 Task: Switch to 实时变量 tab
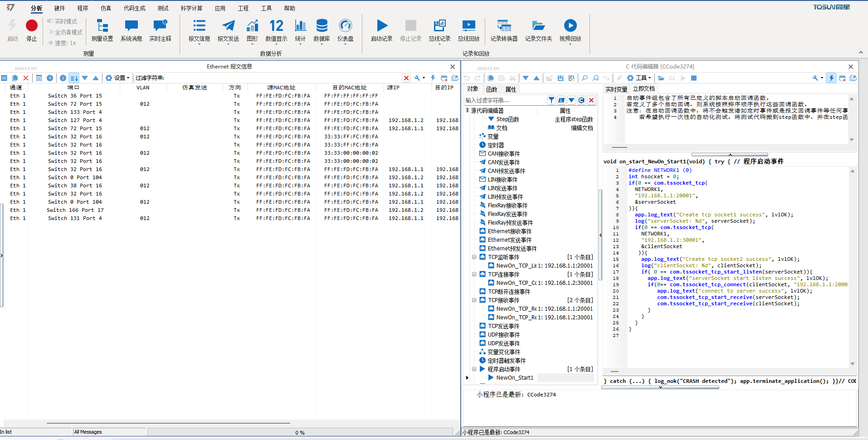pos(616,89)
